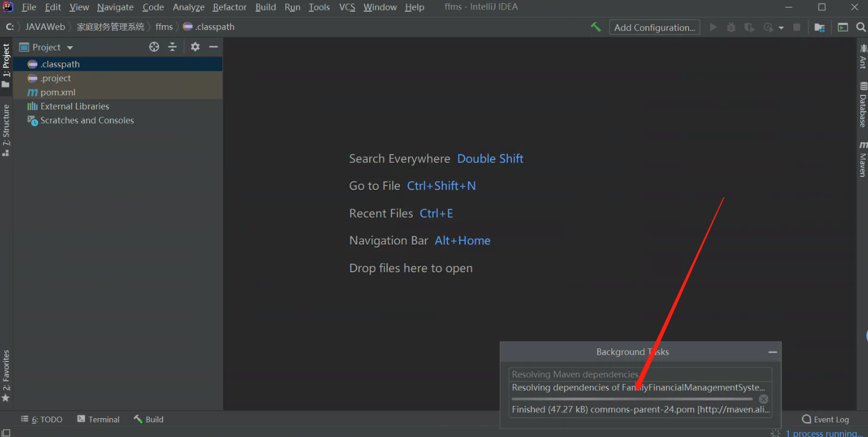The width and height of the screenshot is (868, 437).
Task: Toggle the 7: Structure side tab
Action: point(6,130)
